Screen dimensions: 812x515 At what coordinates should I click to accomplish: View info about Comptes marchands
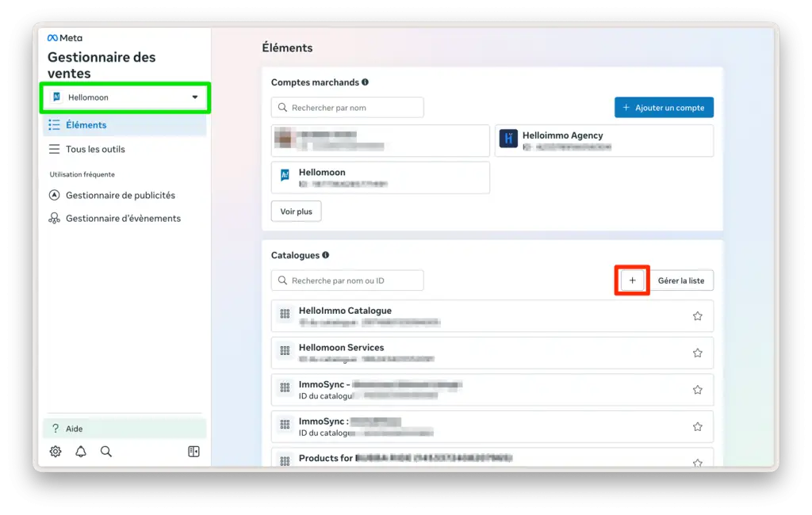[366, 82]
